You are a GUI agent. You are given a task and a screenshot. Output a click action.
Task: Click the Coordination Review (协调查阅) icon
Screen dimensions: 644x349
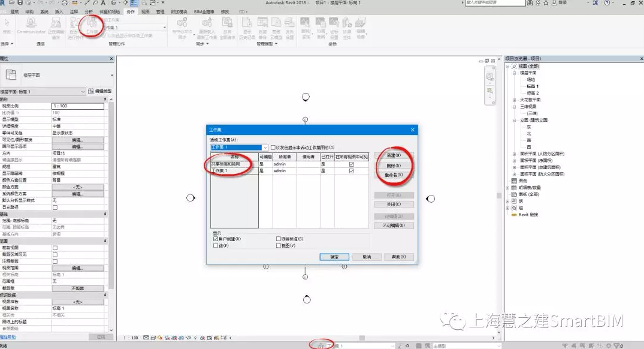[321, 23]
